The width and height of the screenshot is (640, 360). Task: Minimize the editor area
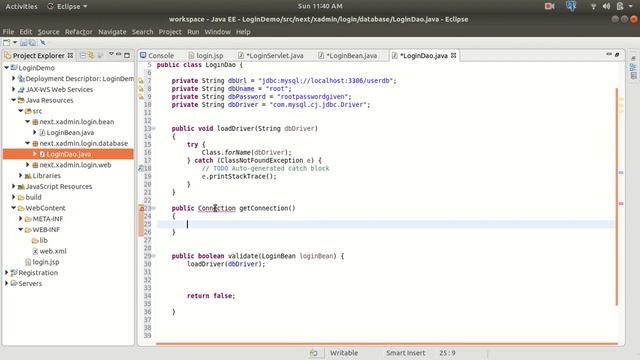[x=609, y=54]
